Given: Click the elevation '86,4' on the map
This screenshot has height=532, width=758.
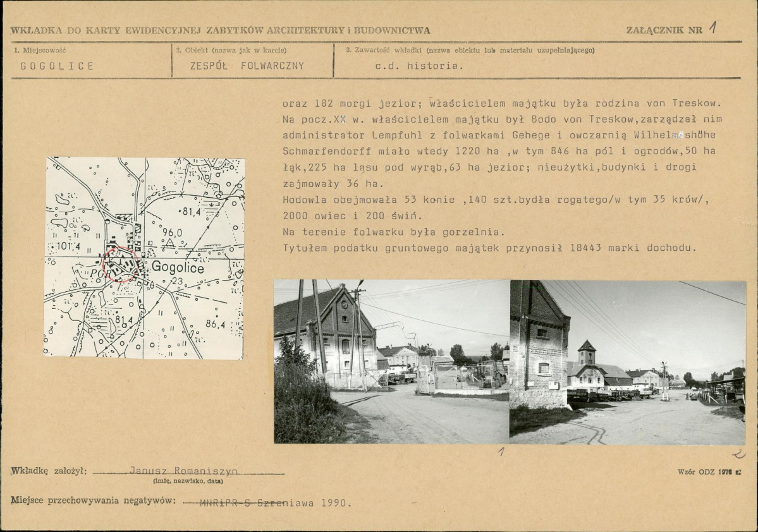Looking at the screenshot, I should [215, 324].
